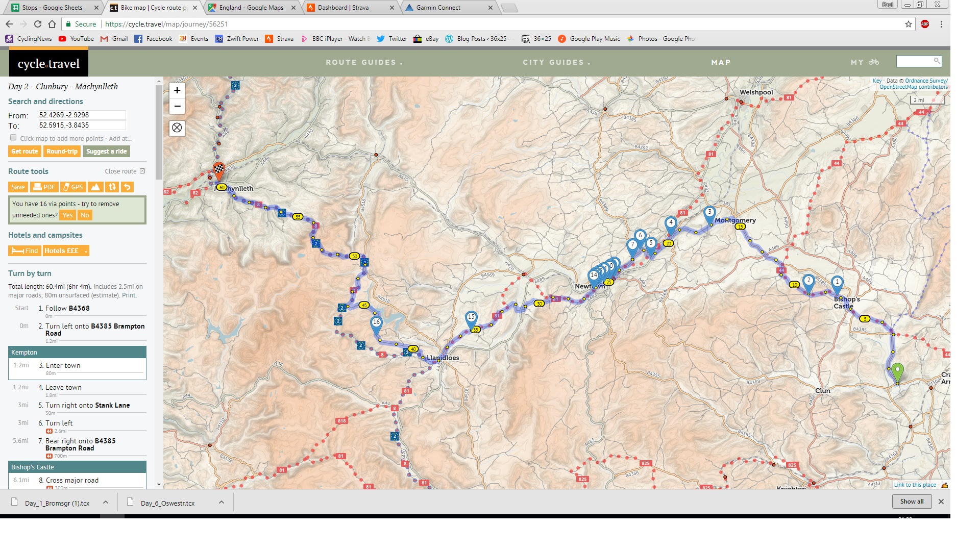Screen dimensions: 980x551
Task: Expand Day_6_Oswestr download options arrow
Action: [221, 502]
